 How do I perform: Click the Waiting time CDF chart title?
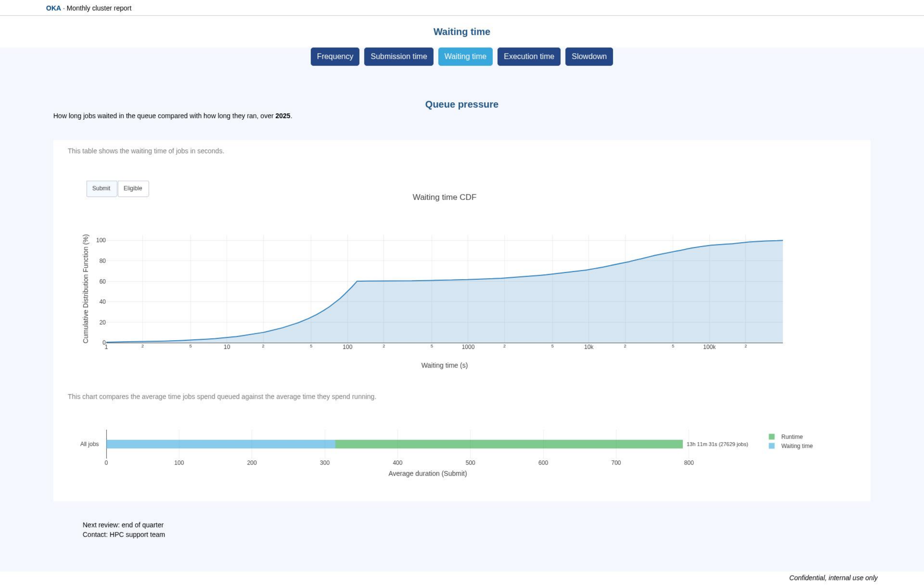coord(444,197)
